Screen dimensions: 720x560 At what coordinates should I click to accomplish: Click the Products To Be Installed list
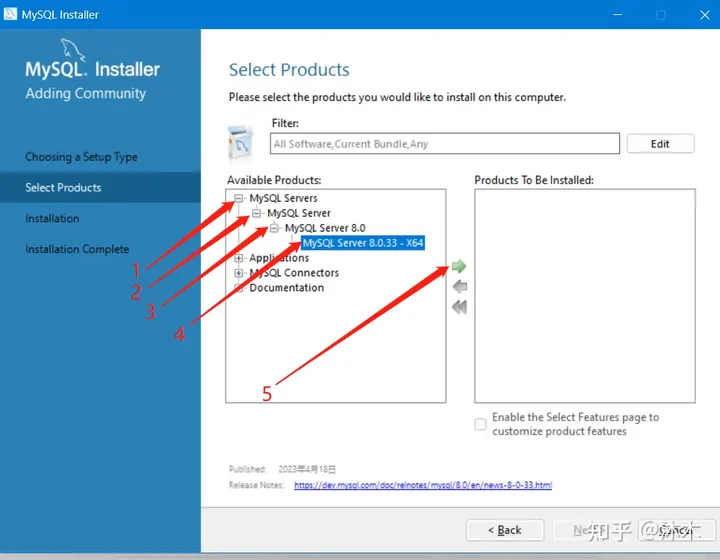point(585,296)
